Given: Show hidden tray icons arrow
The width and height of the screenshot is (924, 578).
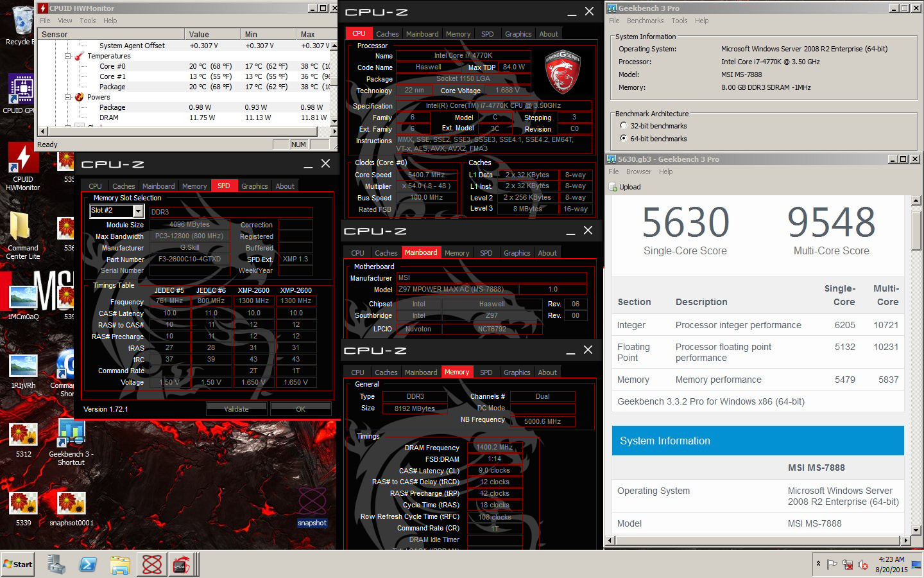Looking at the screenshot, I should (x=818, y=564).
